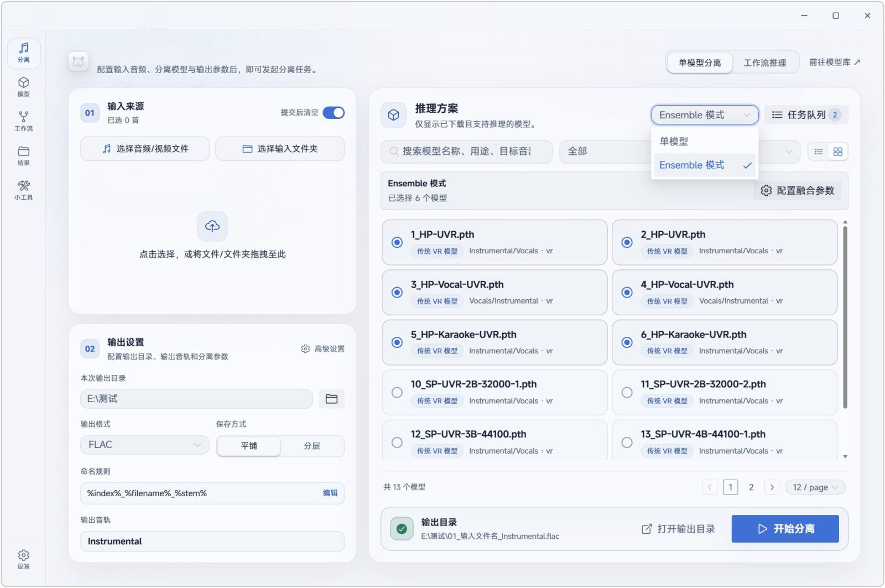Switch to 工作流推理 tab
885x588 pixels.
pos(764,63)
